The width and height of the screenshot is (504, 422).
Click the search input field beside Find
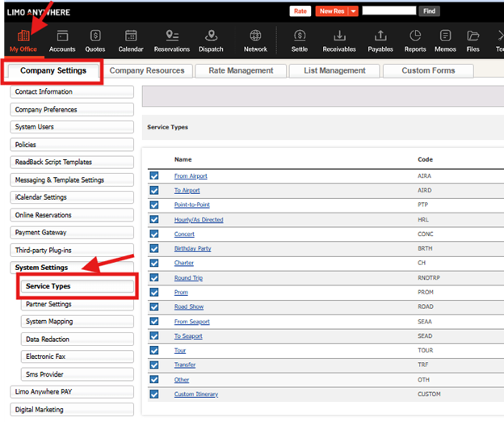pos(388,11)
